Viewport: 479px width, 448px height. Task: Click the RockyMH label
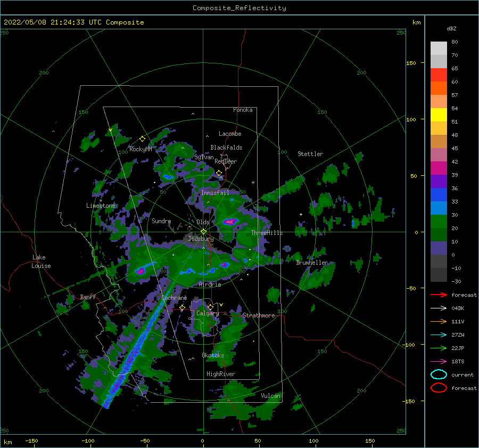point(141,149)
